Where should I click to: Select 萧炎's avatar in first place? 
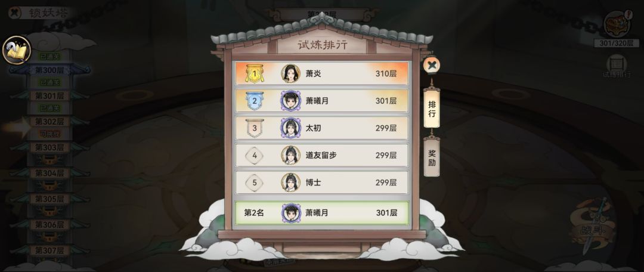(x=291, y=73)
